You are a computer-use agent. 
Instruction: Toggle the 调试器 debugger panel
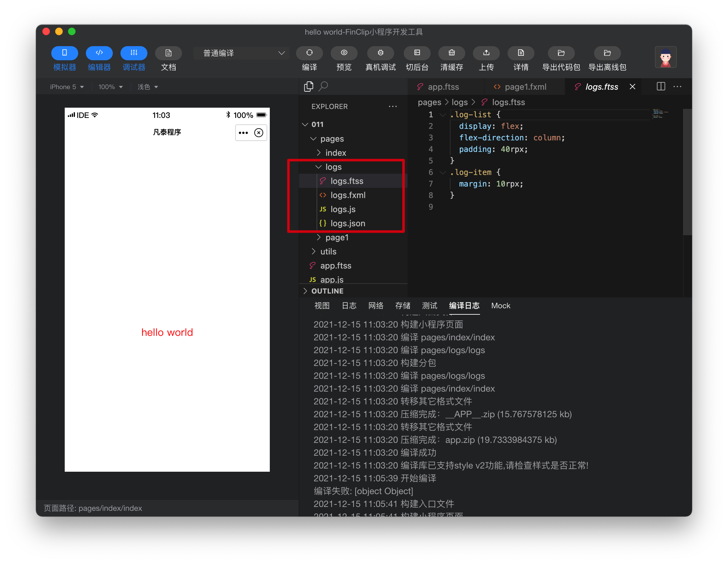pos(134,53)
